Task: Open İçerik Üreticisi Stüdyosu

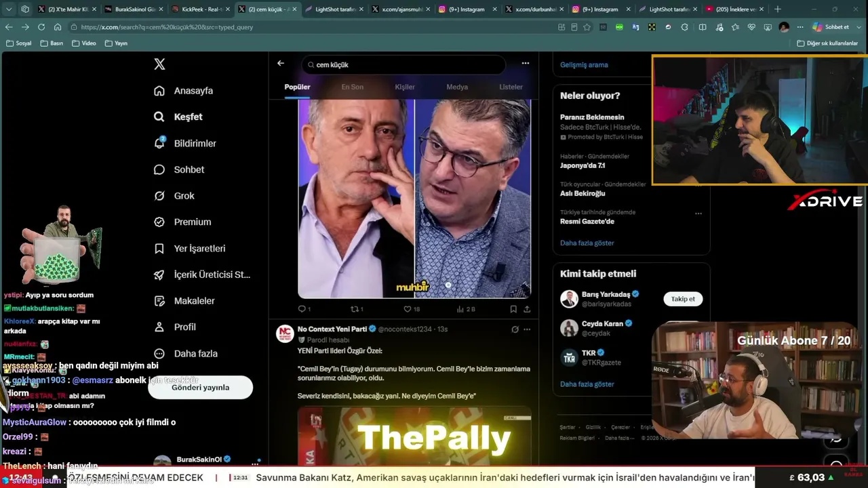Action: coord(202,274)
